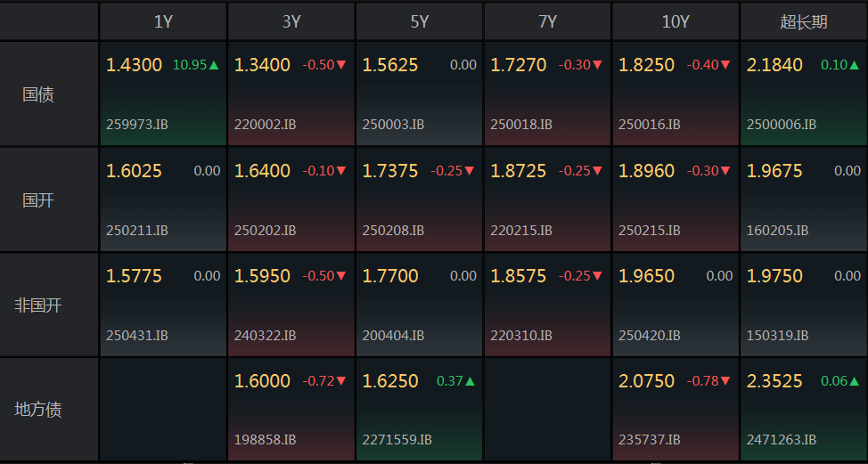
Task: Select the 超长期 column header
Action: coord(803,21)
